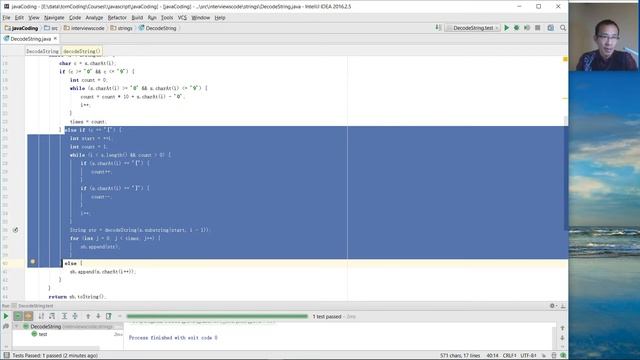Open the Edit menu

click(19, 18)
